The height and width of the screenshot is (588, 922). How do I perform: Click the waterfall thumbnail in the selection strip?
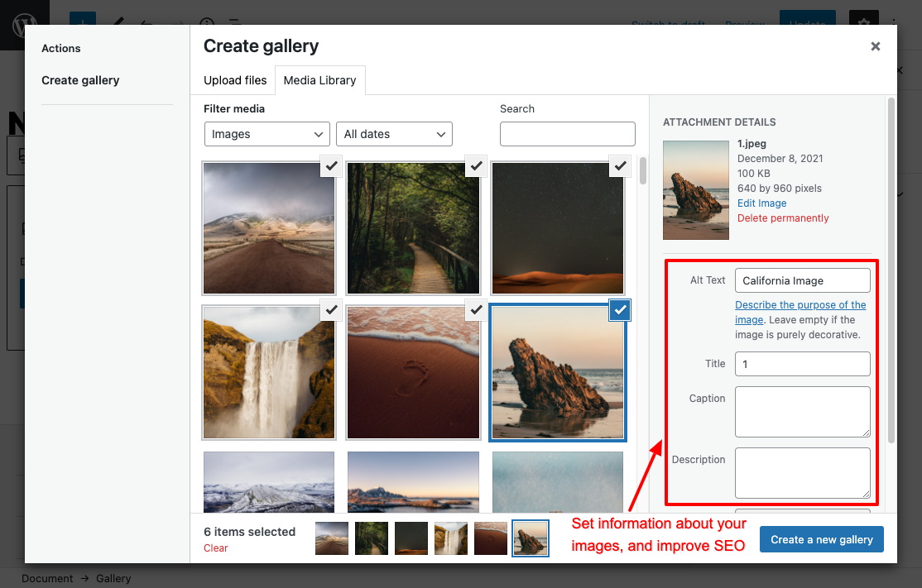[451, 538]
